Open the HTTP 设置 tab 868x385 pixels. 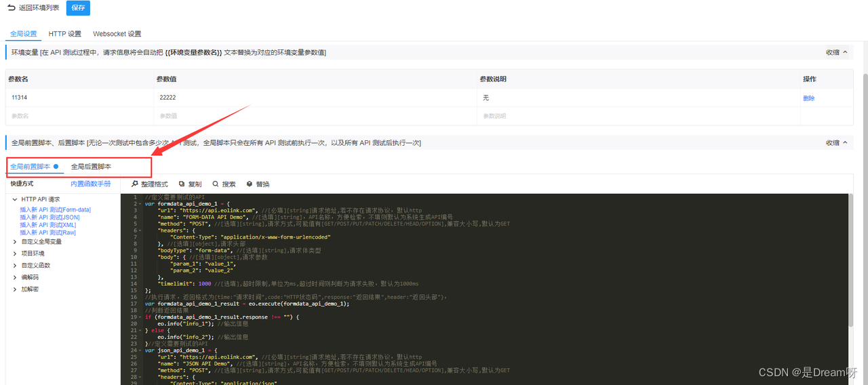pos(64,34)
